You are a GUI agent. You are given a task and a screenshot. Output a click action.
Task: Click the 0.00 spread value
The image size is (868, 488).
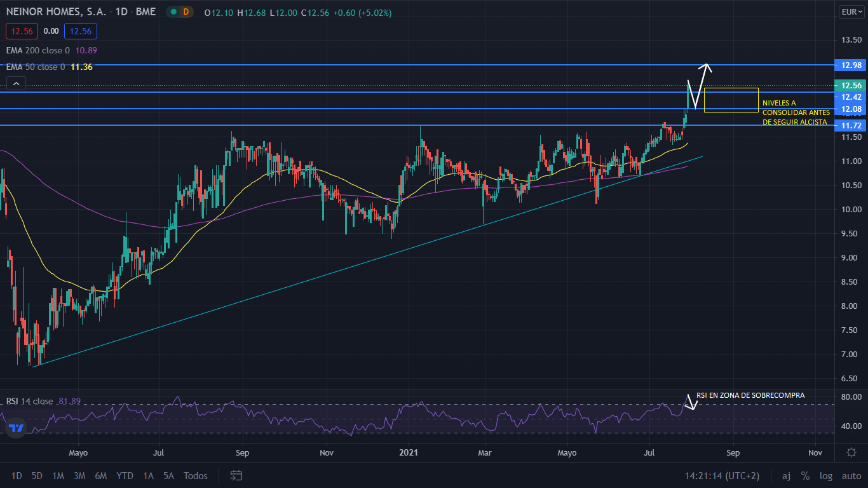(x=51, y=30)
